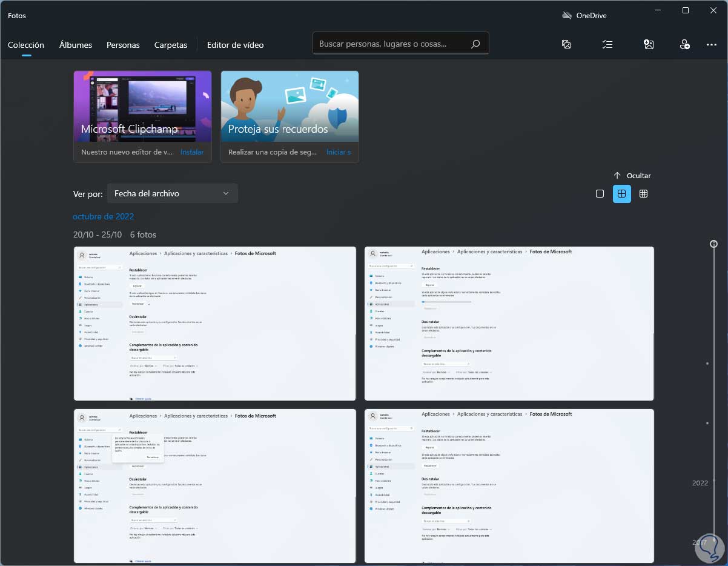Open the new video/collage creation icon
Screen dimensions: 728x566
pos(566,44)
